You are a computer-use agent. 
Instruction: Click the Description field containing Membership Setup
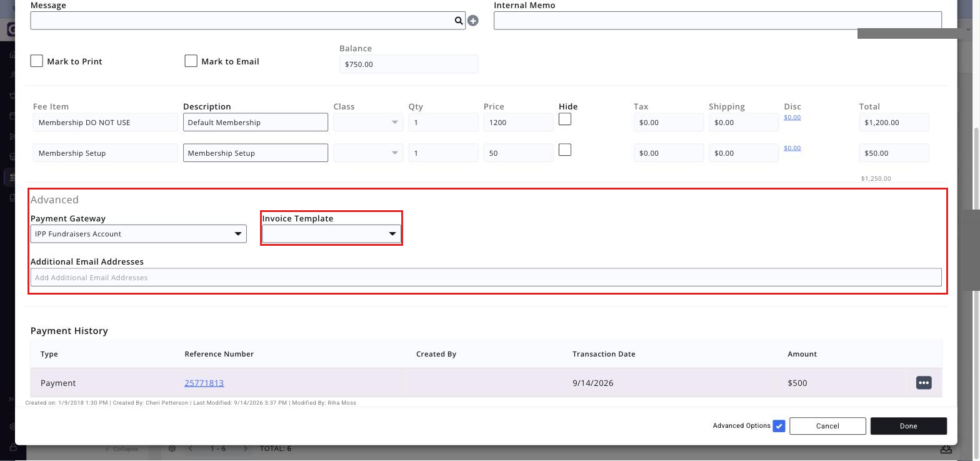pyautogui.click(x=256, y=153)
